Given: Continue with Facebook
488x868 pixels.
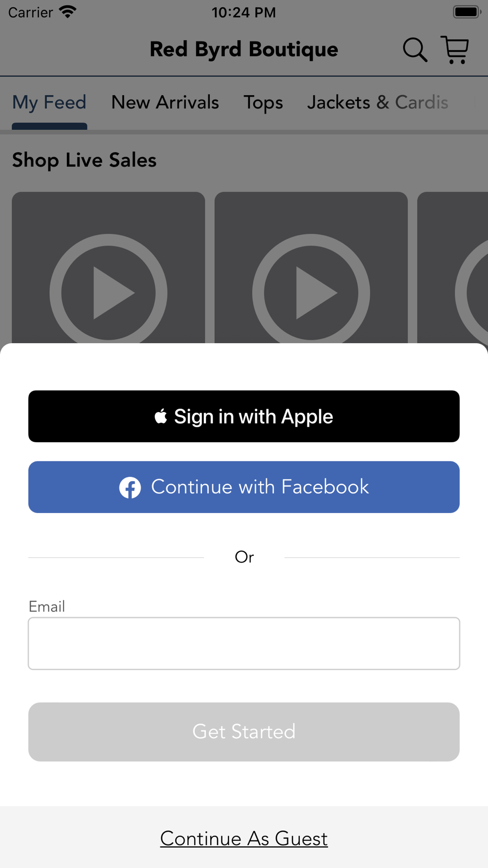Looking at the screenshot, I should tap(244, 487).
